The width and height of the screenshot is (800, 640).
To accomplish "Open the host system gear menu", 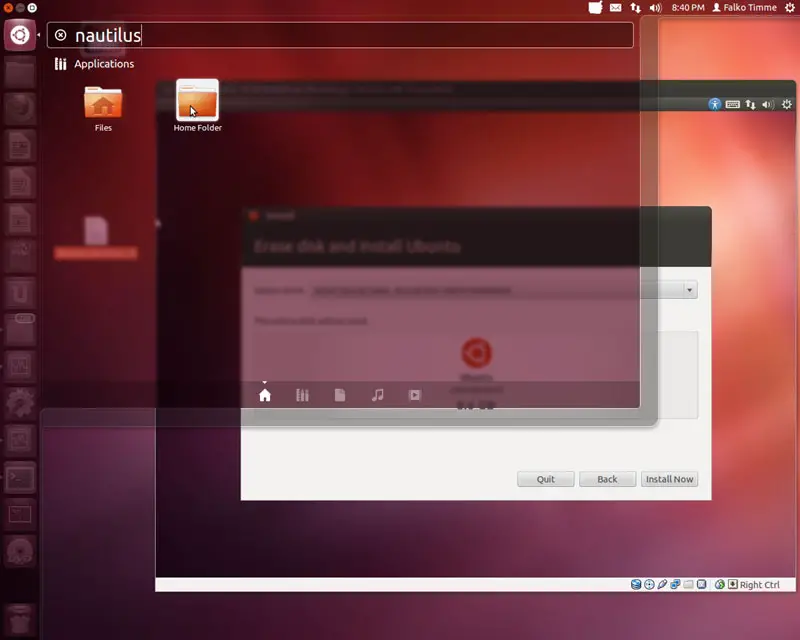I will [789, 7].
